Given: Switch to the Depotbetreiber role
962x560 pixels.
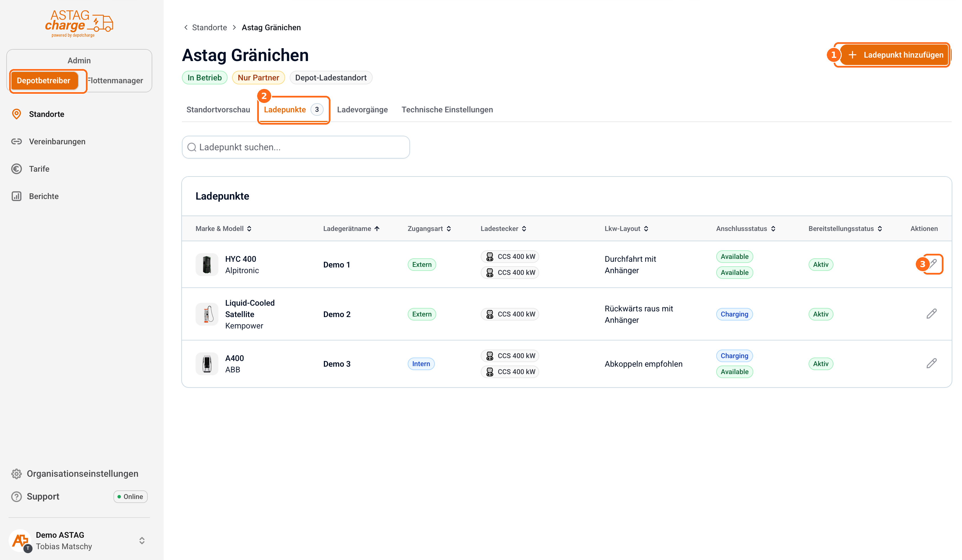Looking at the screenshot, I should (44, 80).
